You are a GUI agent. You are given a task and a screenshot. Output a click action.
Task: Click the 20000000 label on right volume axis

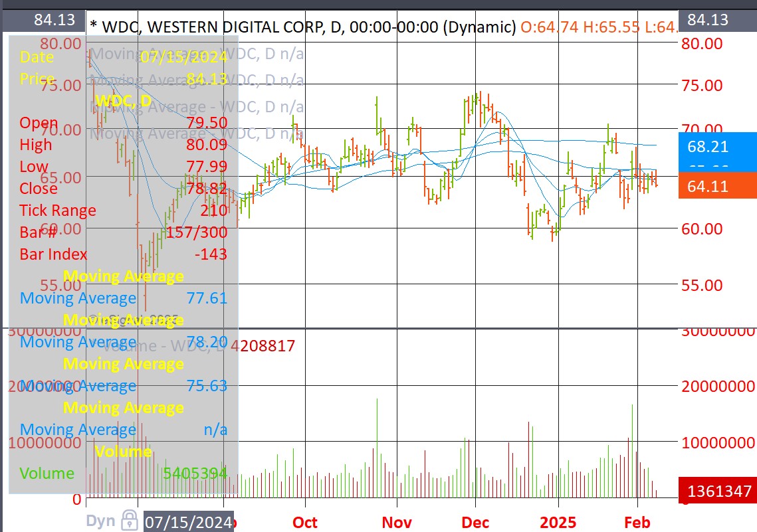718,386
